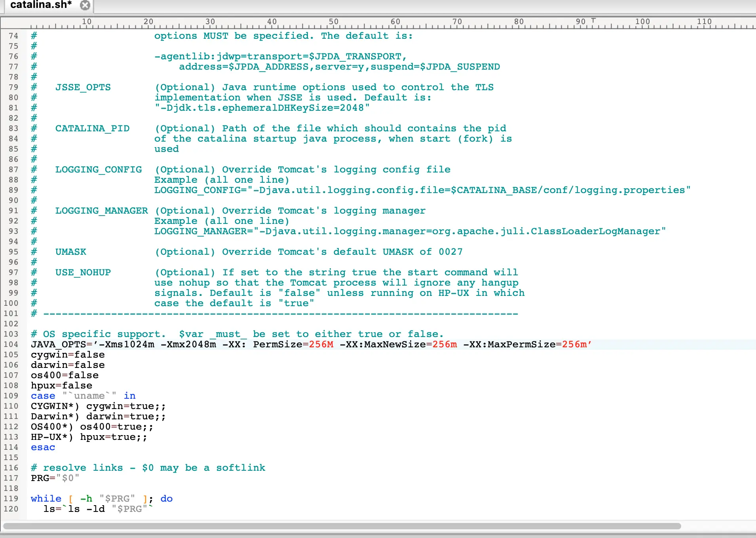Click line number 74 in gutter

pyautogui.click(x=13, y=36)
